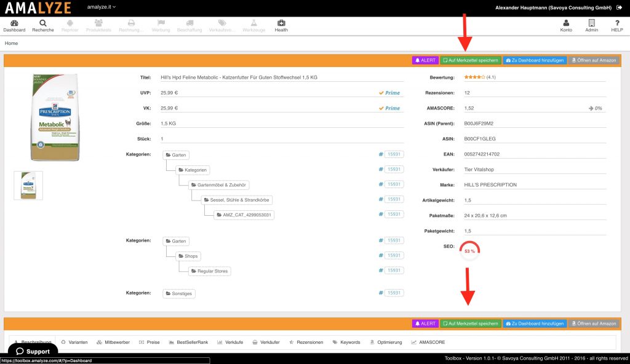
Task: Open the Rechnung section
Action: pos(131,26)
